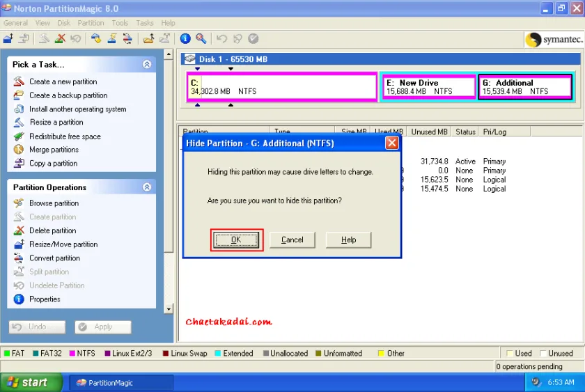Open Properties from Partition Operations

click(x=45, y=299)
